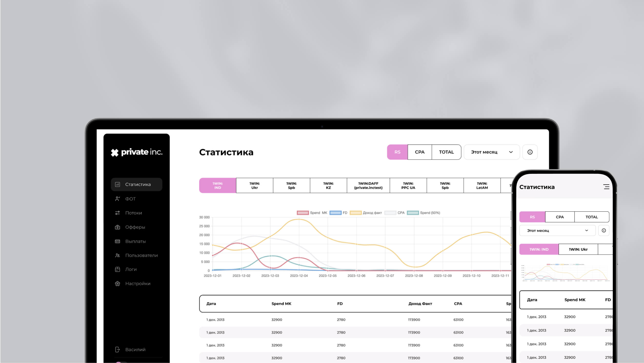Viewport: 644px width, 363px height.
Task: Click the TOTAL button on desktop header
Action: (446, 152)
